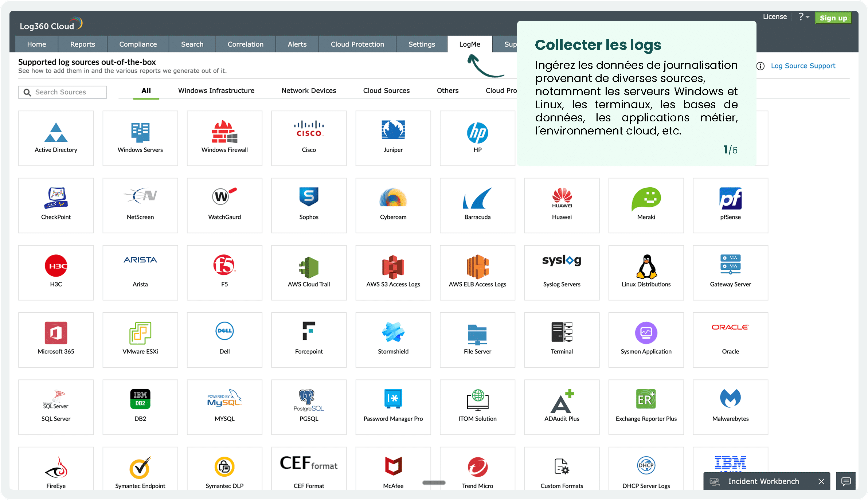Screen dimensions: 868x500
Task: Pick the Sophos source tile
Action: tap(309, 206)
